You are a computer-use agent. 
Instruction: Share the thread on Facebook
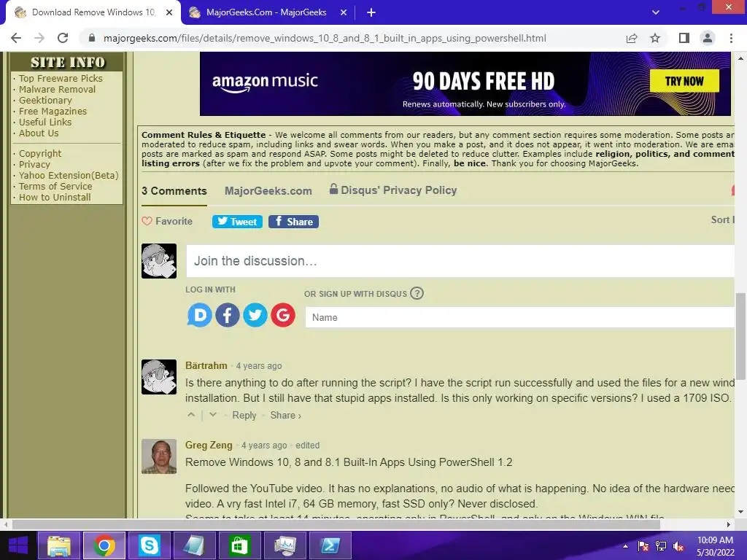pyautogui.click(x=293, y=222)
